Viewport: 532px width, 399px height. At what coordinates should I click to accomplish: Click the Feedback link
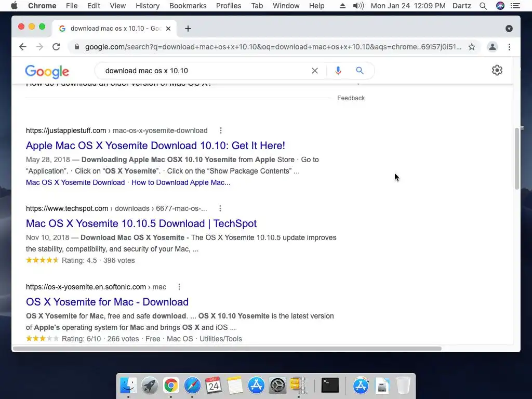click(351, 98)
